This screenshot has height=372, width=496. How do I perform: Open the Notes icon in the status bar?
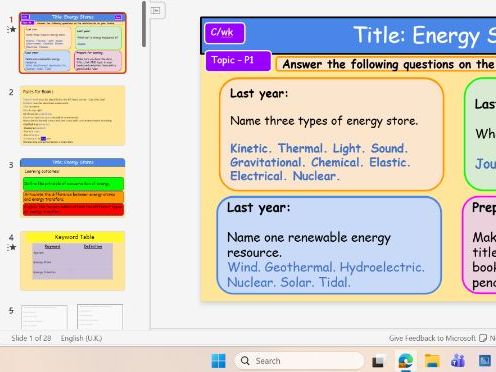click(x=483, y=338)
